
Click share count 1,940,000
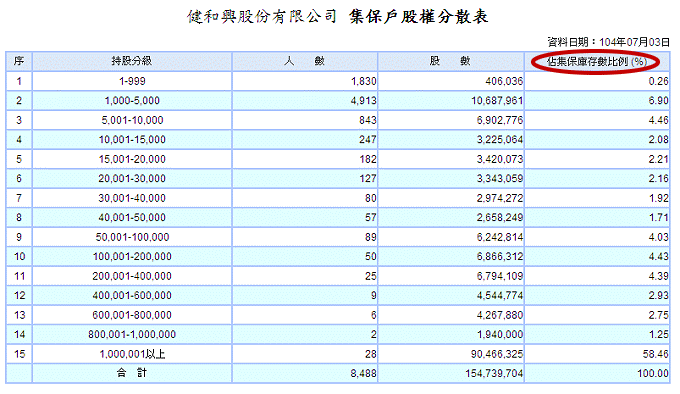(500, 335)
